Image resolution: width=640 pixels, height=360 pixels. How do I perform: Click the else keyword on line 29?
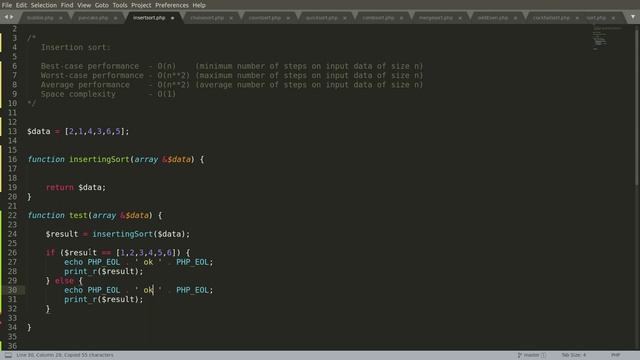point(64,281)
